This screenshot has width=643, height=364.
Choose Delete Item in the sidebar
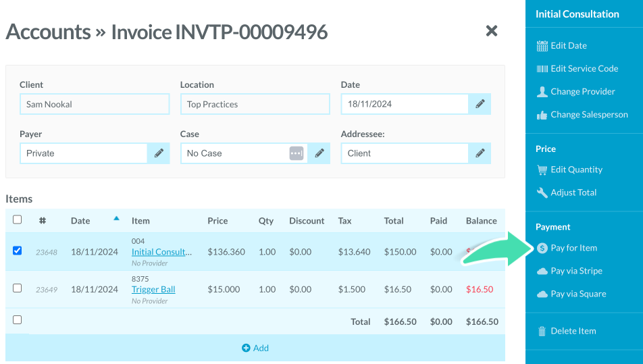click(573, 331)
